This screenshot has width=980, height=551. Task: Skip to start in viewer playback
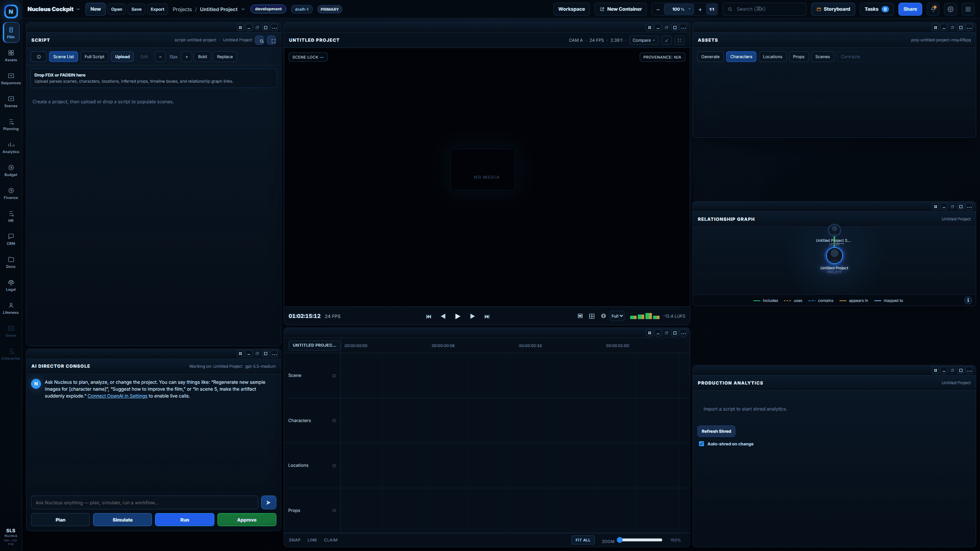coord(429,316)
